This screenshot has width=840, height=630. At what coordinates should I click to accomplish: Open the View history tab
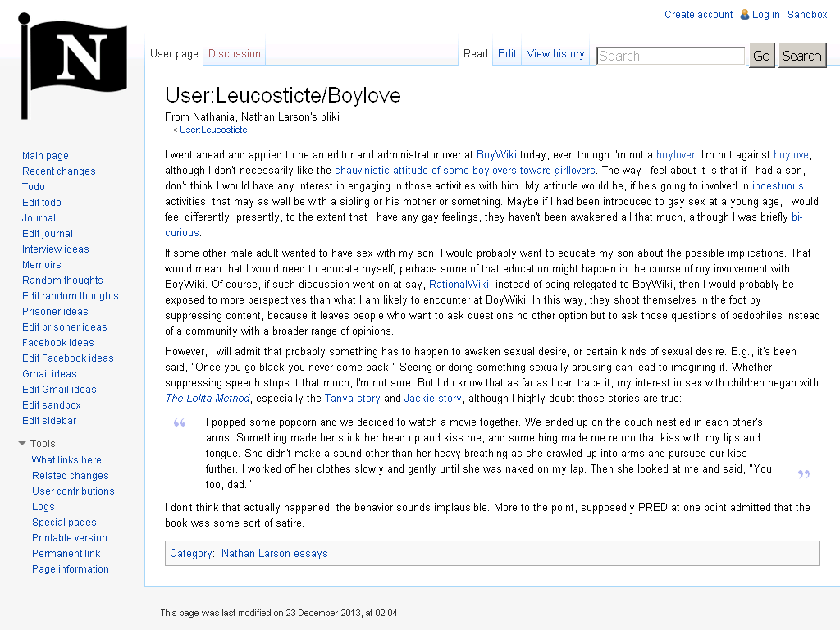pos(555,53)
